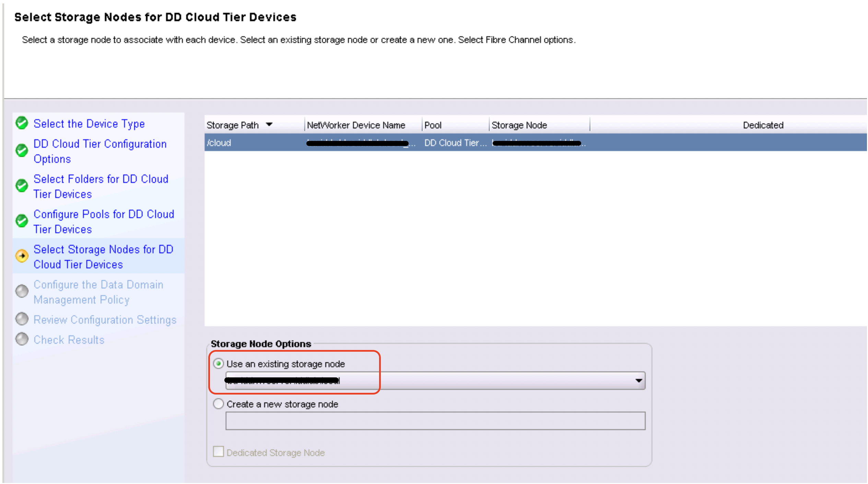This screenshot has width=868, height=484.
Task: Click the green check icon beside Select the Device Type
Action: click(22, 123)
